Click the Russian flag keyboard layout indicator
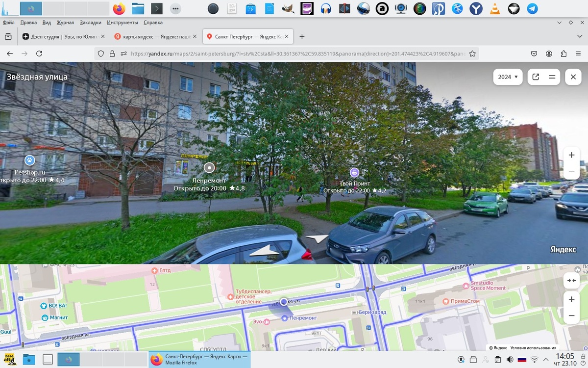Screen dimensions: 588x368 click(x=522, y=359)
